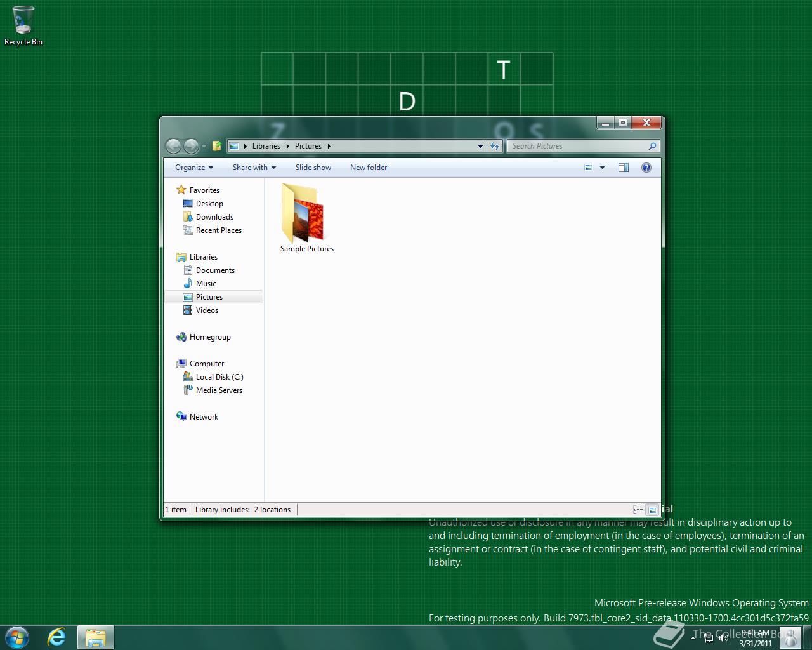Start a Slide show

[313, 168]
